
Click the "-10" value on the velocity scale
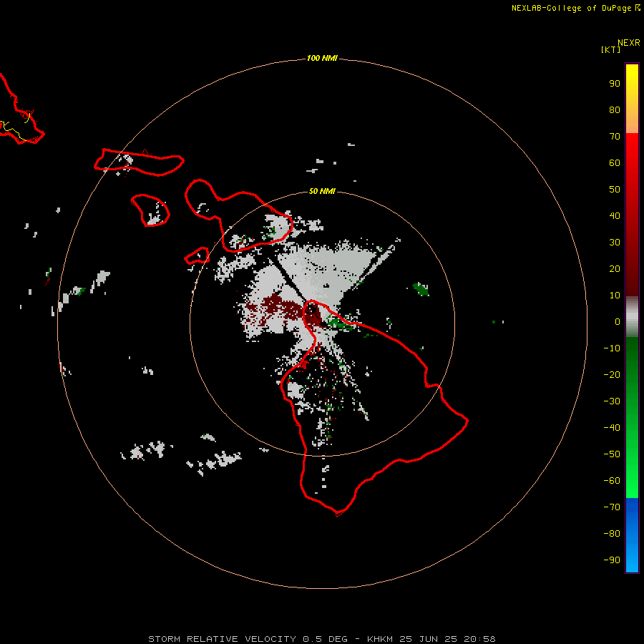pyautogui.click(x=612, y=348)
